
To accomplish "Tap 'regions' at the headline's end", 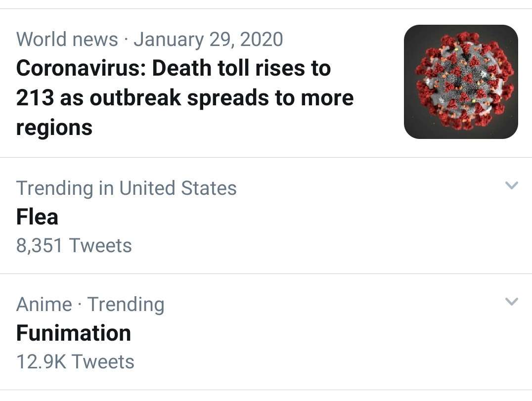I will point(54,128).
